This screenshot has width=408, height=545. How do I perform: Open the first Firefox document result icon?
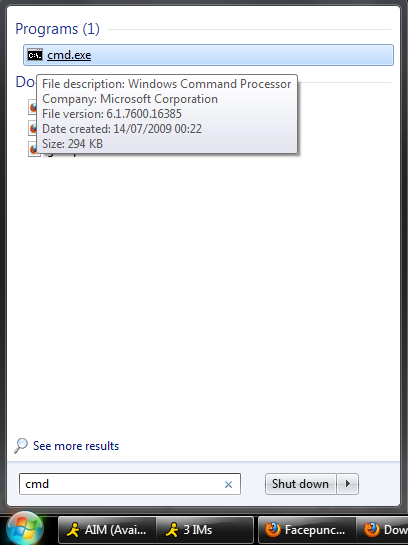(32, 107)
